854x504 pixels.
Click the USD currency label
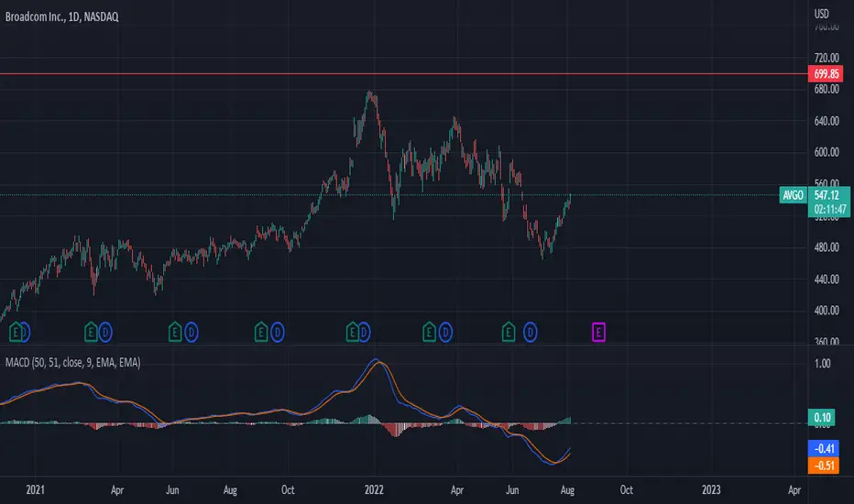[821, 14]
